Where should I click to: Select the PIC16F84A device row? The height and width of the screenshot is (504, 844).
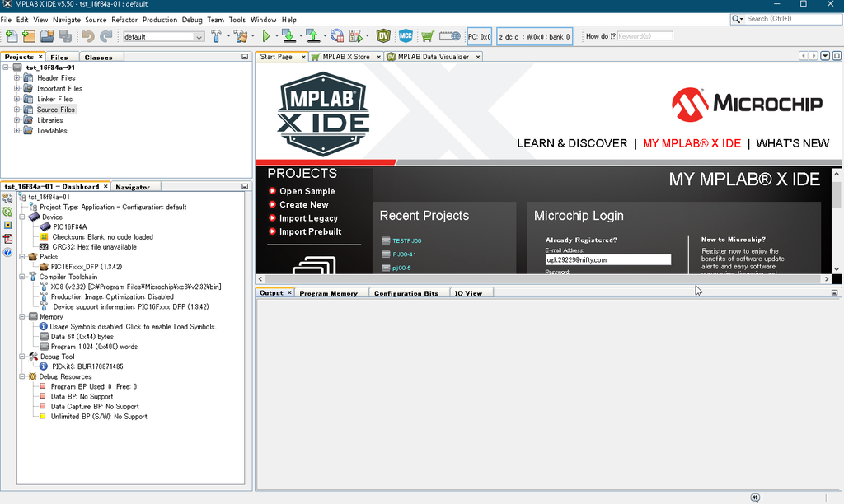69,227
